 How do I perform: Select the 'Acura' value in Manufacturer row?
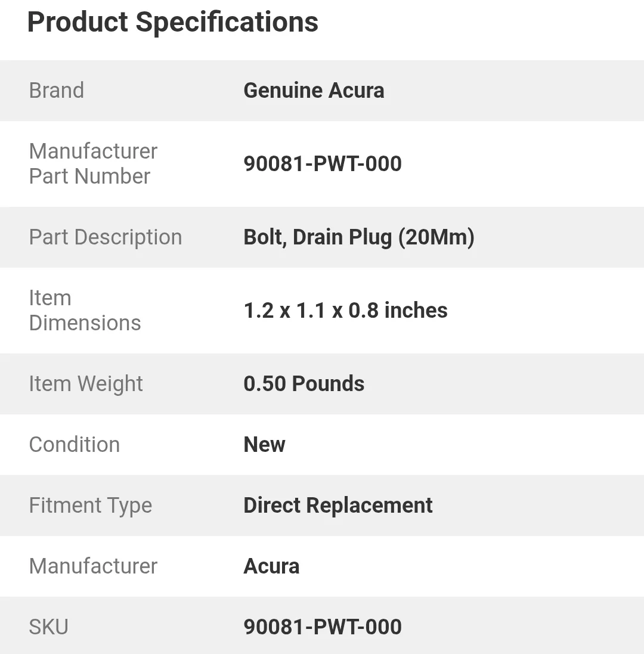(271, 566)
